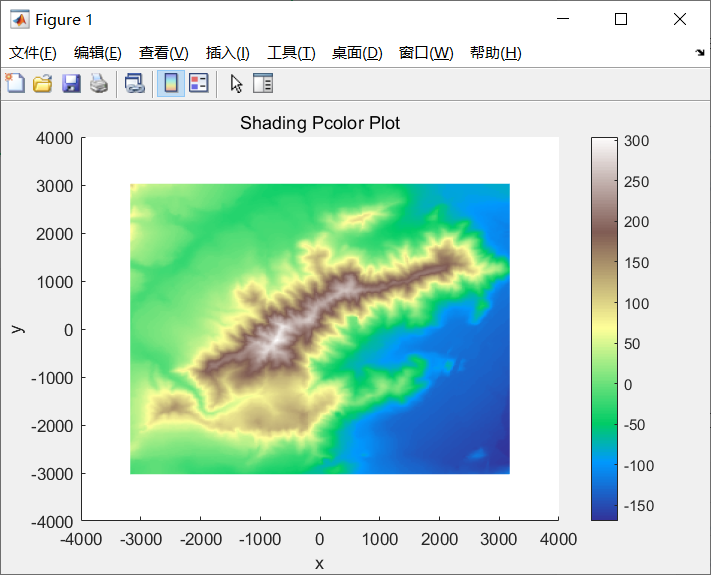The width and height of the screenshot is (711, 575).
Task: Click the New Figure toolbar icon
Action: 15,83
